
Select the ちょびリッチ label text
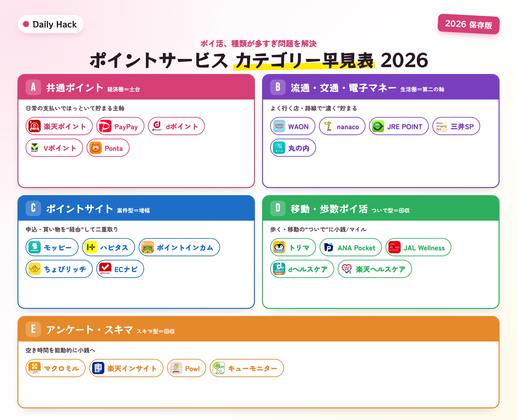coord(65,269)
